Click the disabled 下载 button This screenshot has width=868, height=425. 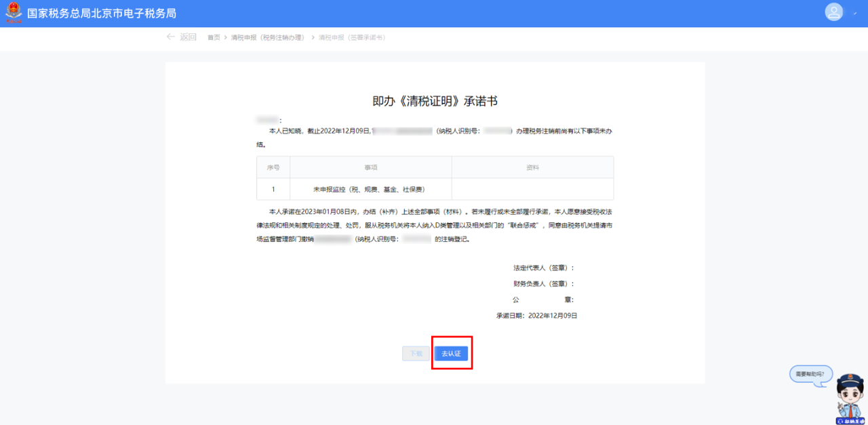416,353
